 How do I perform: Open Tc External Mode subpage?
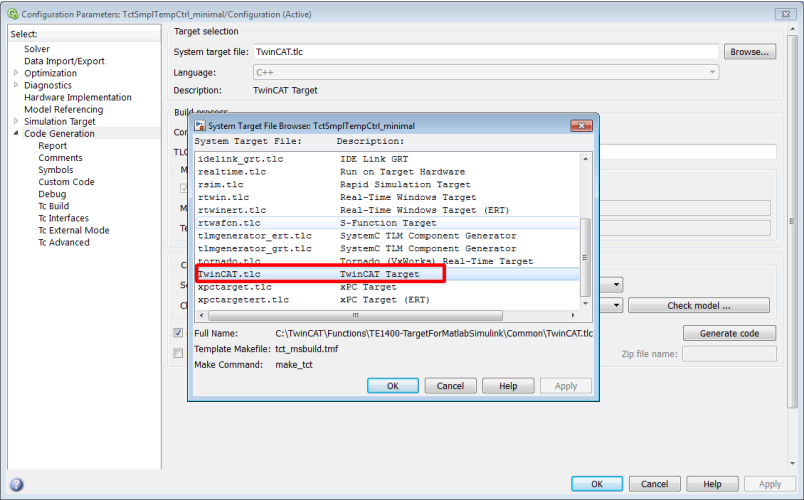[73, 230]
